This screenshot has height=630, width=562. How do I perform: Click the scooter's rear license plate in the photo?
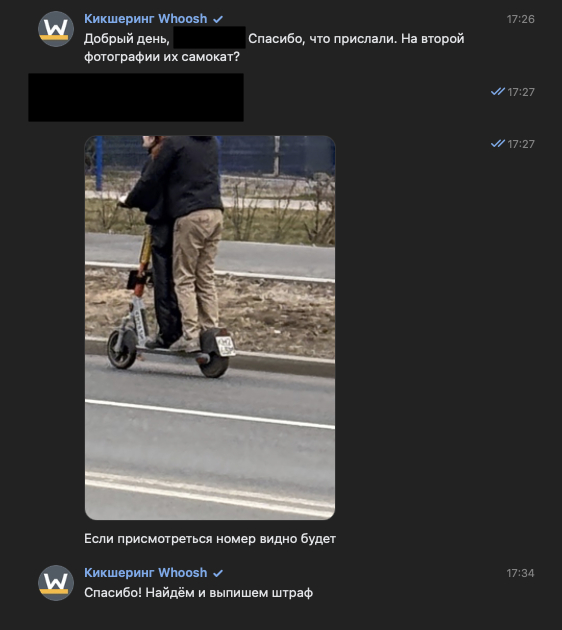225,346
